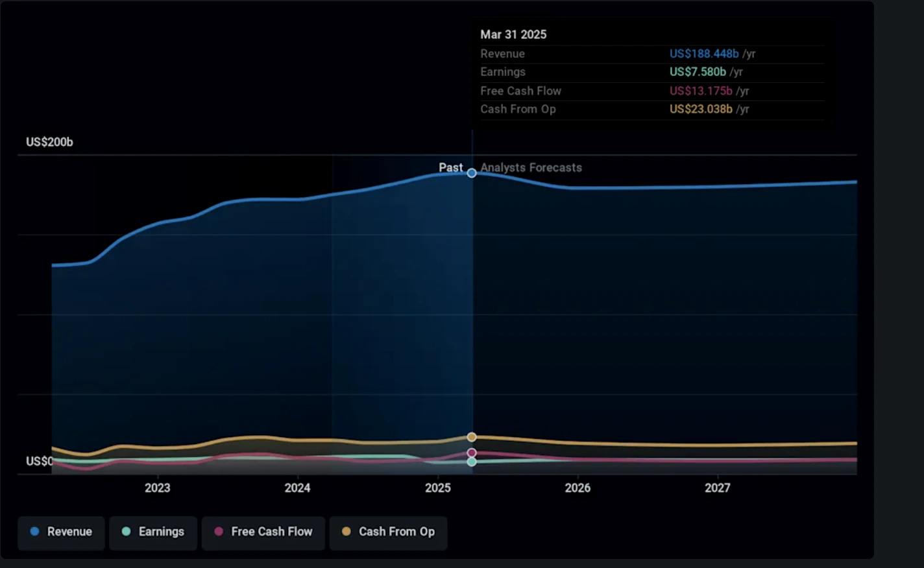
Task: Hide the Free Cash Flow series
Action: [263, 532]
